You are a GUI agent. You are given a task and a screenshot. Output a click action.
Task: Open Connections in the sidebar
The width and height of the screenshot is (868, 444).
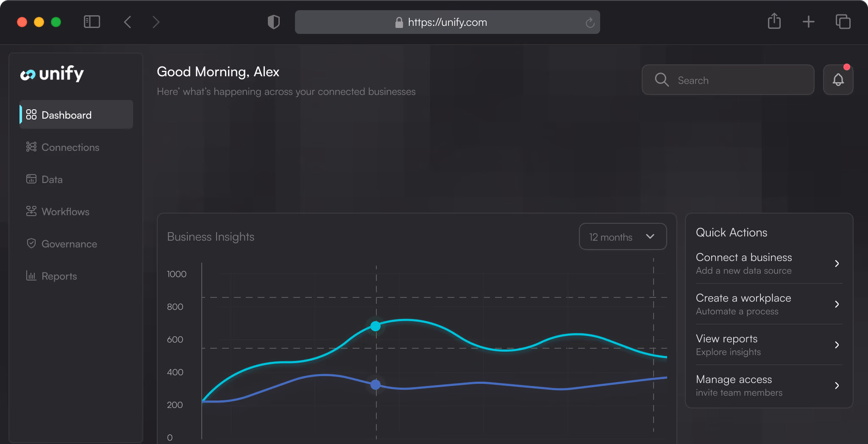(x=76, y=147)
